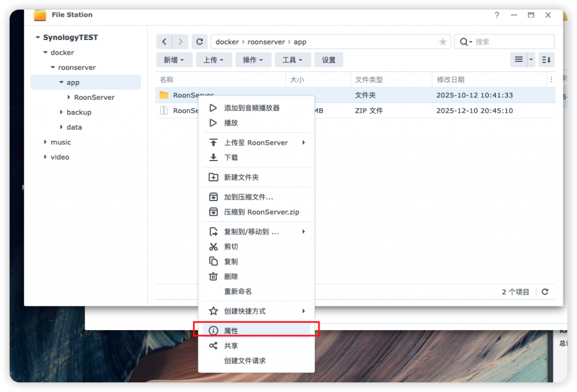The image size is (577, 392).
Task: Click the 操作 button
Action: point(253,60)
